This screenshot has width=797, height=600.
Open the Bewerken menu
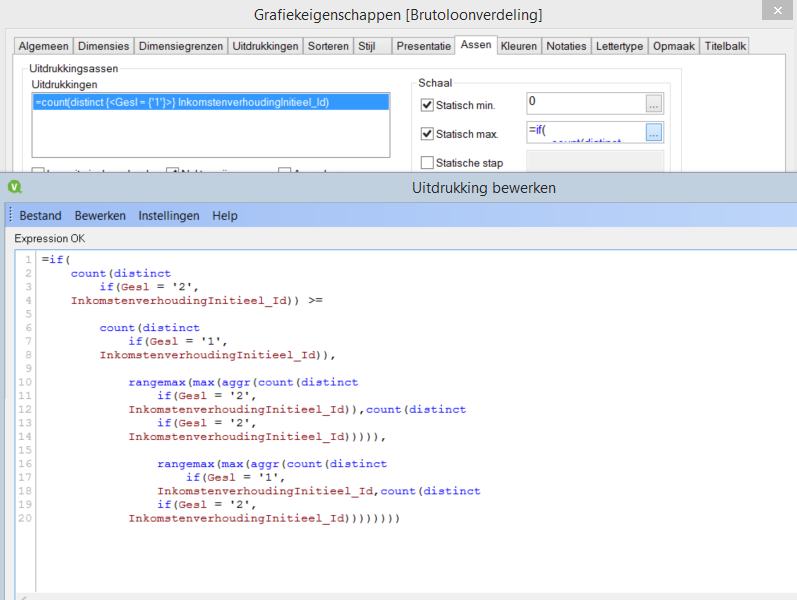pyautogui.click(x=100, y=215)
